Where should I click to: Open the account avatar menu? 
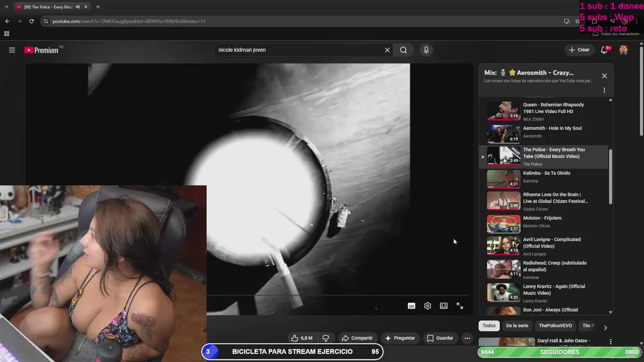[623, 50]
